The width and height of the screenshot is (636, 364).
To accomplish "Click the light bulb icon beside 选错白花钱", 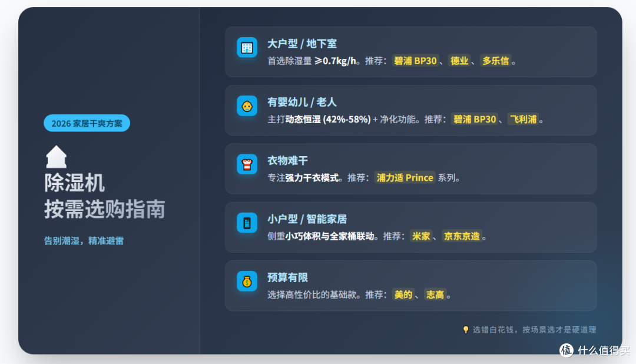I will 466,329.
